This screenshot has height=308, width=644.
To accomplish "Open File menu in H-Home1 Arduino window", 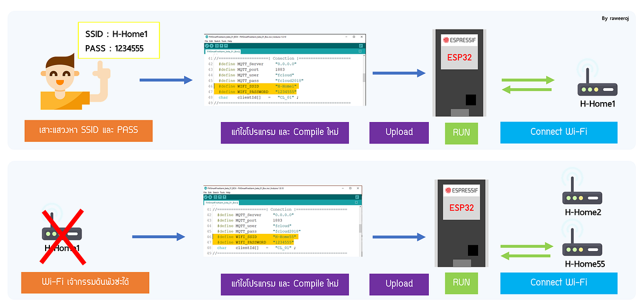I will (207, 41).
